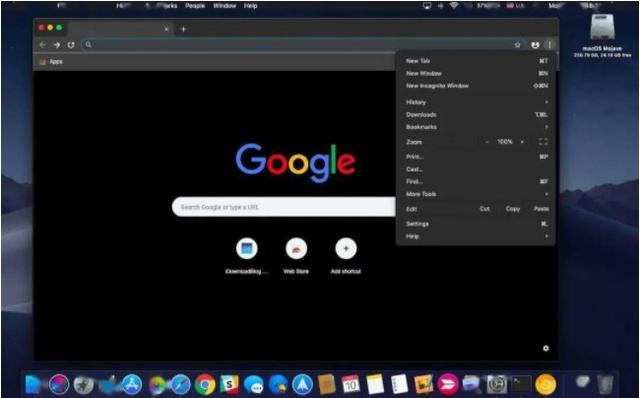The height and width of the screenshot is (398, 640).
Task: Launch Chrome from the Dock
Action: pos(205,384)
